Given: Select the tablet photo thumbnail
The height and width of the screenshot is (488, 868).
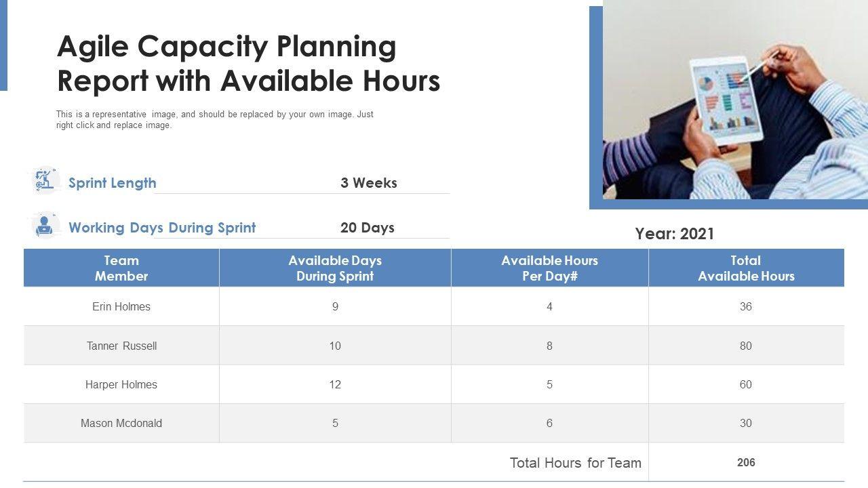Looking at the screenshot, I should click(x=735, y=100).
